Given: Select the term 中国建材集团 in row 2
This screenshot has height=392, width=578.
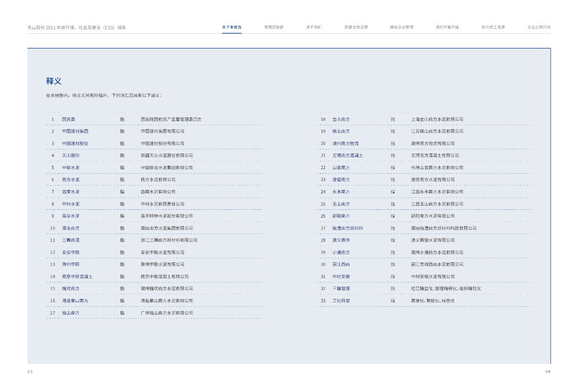Looking at the screenshot, I should click(x=75, y=131).
